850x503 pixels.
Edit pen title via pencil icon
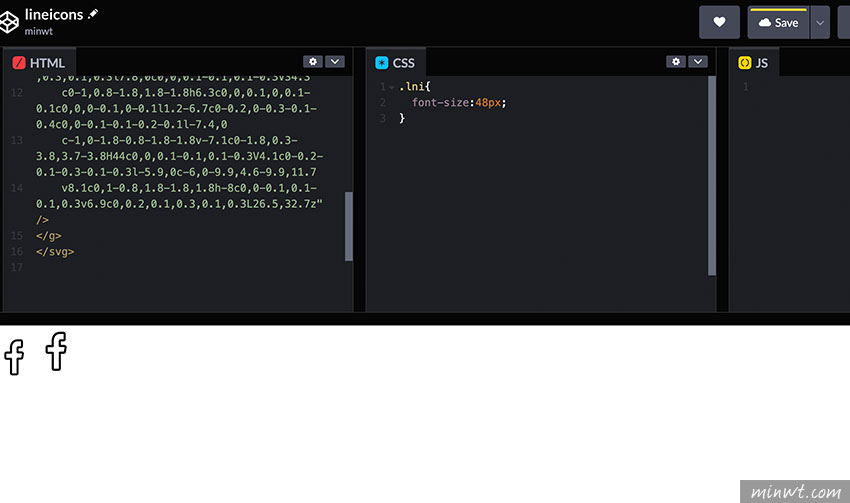click(x=93, y=14)
